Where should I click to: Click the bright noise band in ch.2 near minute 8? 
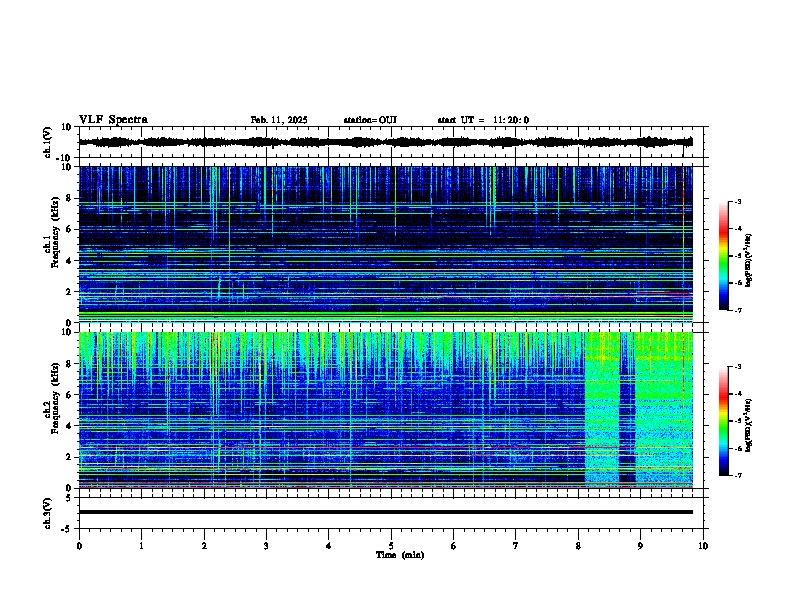coord(602,408)
